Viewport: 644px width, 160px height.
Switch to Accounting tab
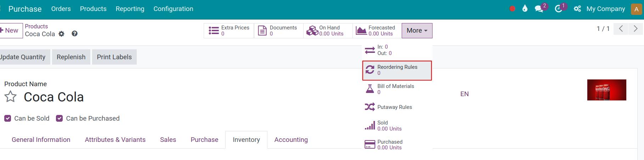coord(291,140)
